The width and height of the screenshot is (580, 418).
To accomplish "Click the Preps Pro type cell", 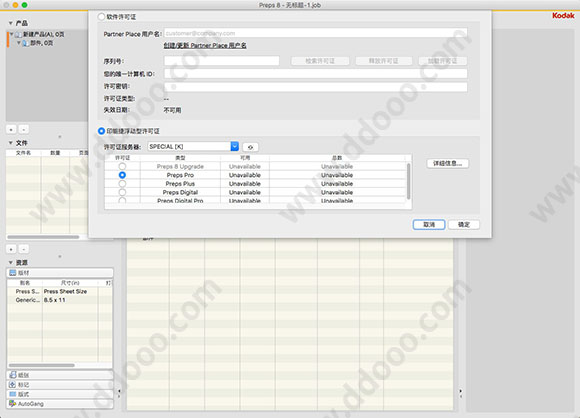I will tap(180, 175).
